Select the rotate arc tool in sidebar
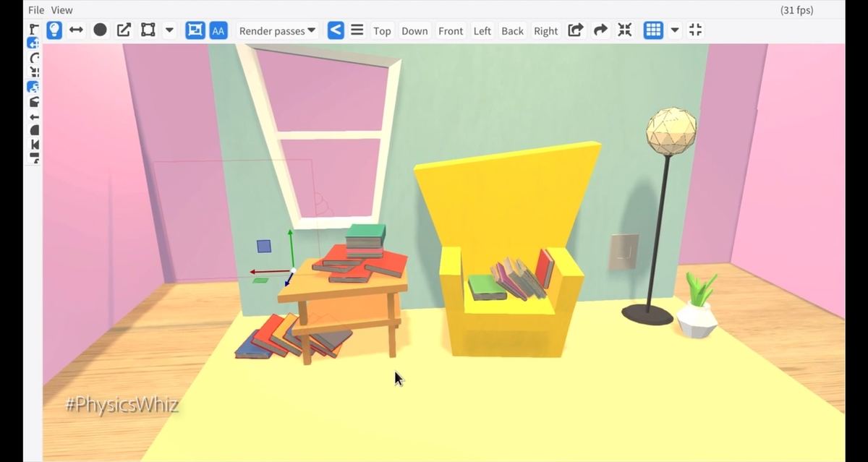 (x=34, y=57)
